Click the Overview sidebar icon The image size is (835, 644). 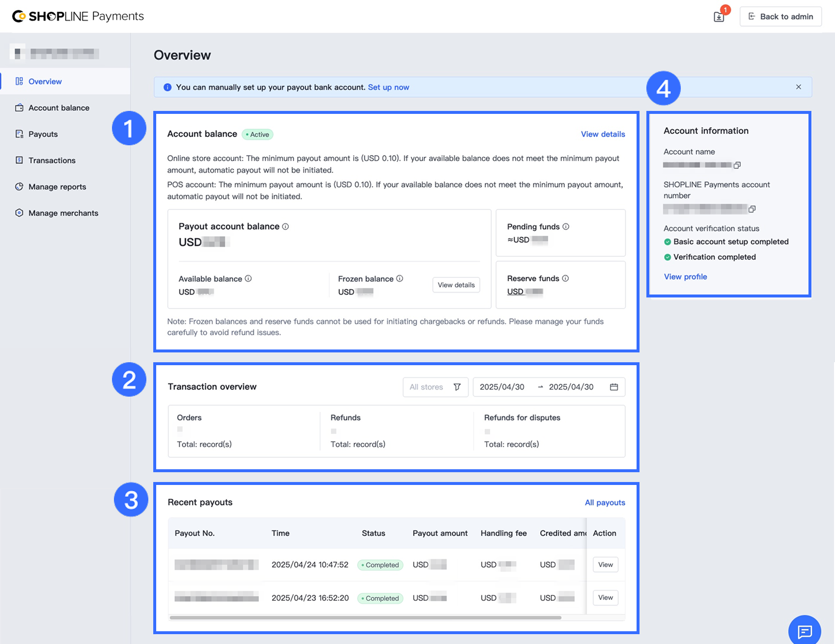19,81
